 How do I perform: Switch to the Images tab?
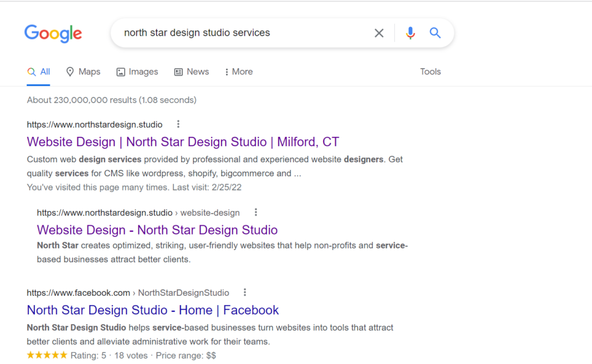pos(137,72)
